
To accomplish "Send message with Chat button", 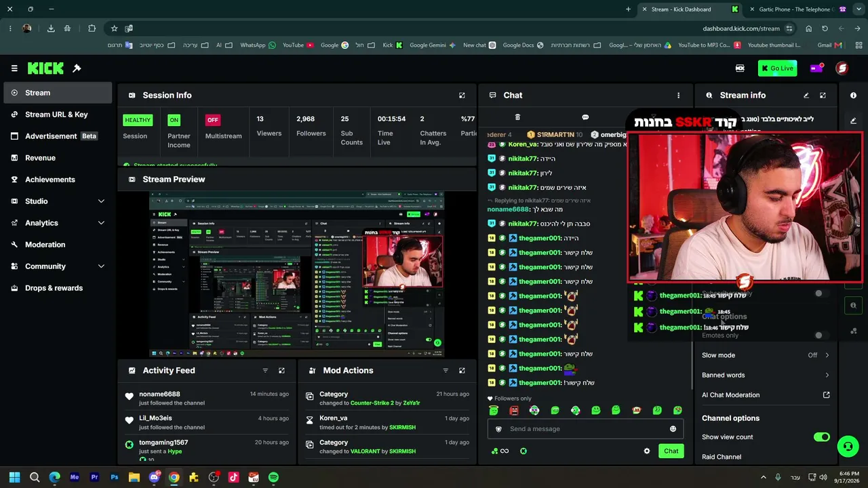I will tap(671, 451).
